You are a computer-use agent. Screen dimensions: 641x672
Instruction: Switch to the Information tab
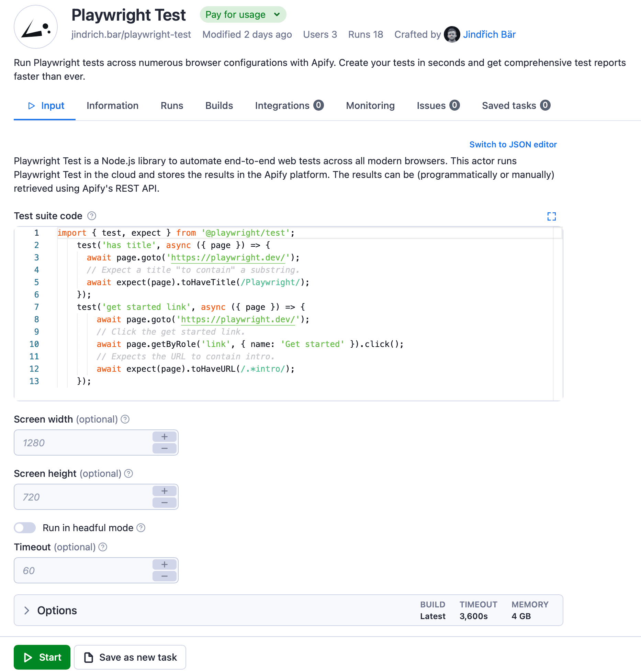tap(112, 105)
